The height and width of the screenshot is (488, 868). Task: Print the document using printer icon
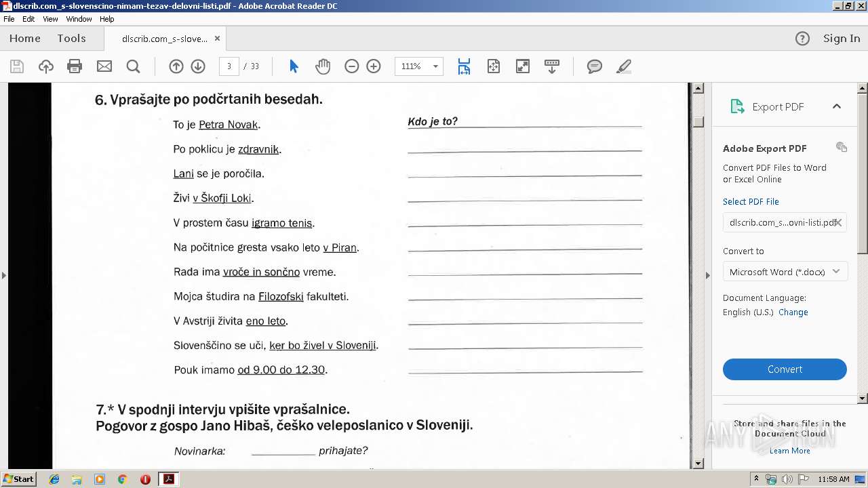pos(75,66)
